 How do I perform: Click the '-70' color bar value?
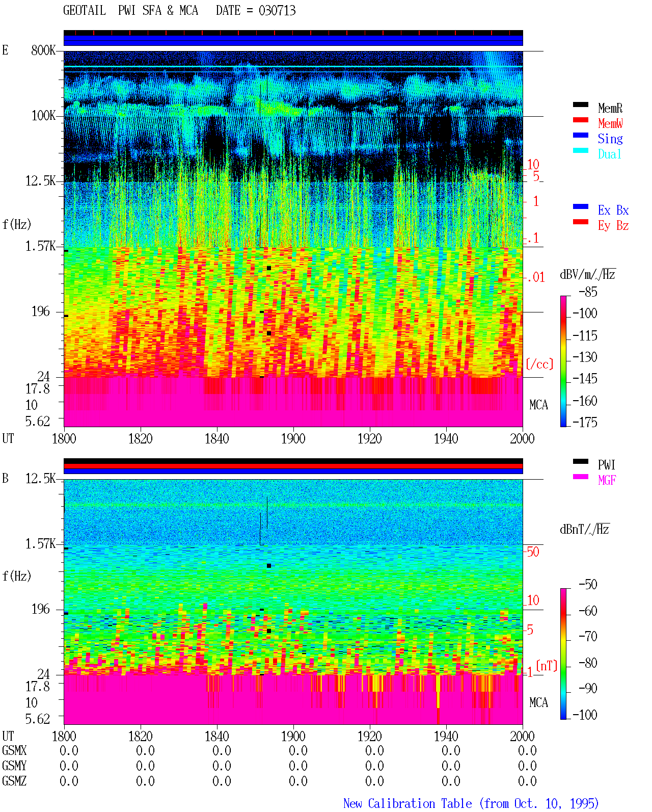pos(588,636)
